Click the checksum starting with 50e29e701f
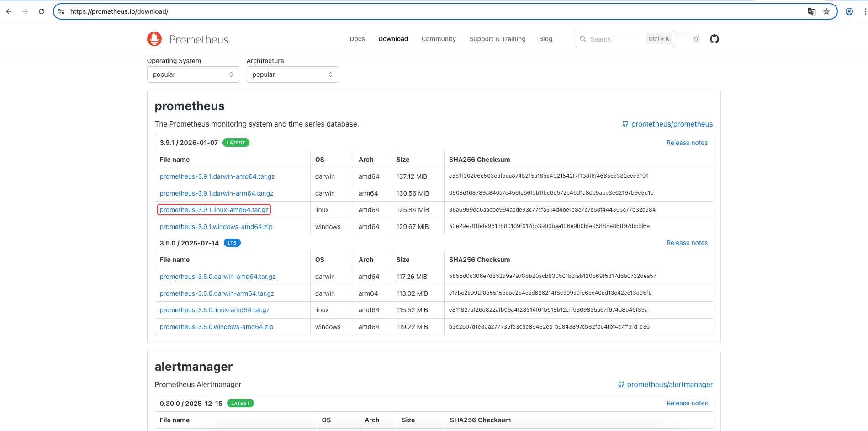Image resolution: width=868 pixels, height=431 pixels. [549, 226]
